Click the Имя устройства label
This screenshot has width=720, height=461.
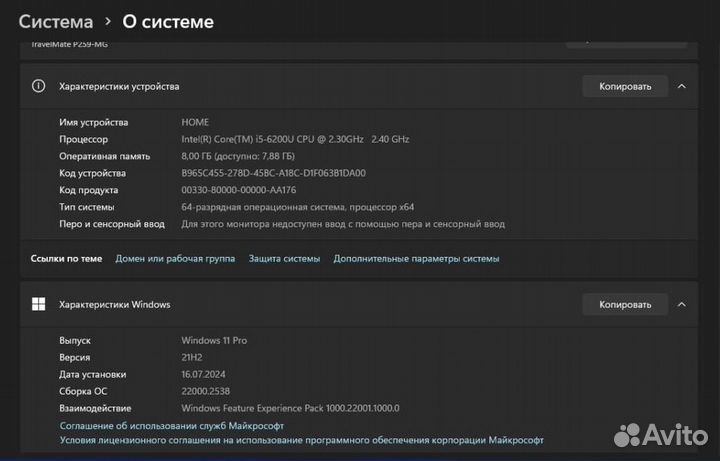click(93, 123)
